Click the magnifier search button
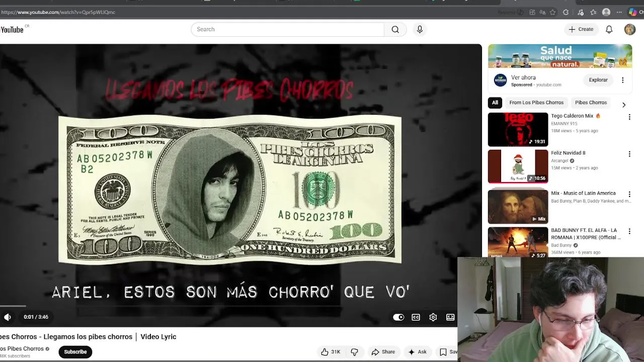The image size is (644, 362). (395, 29)
